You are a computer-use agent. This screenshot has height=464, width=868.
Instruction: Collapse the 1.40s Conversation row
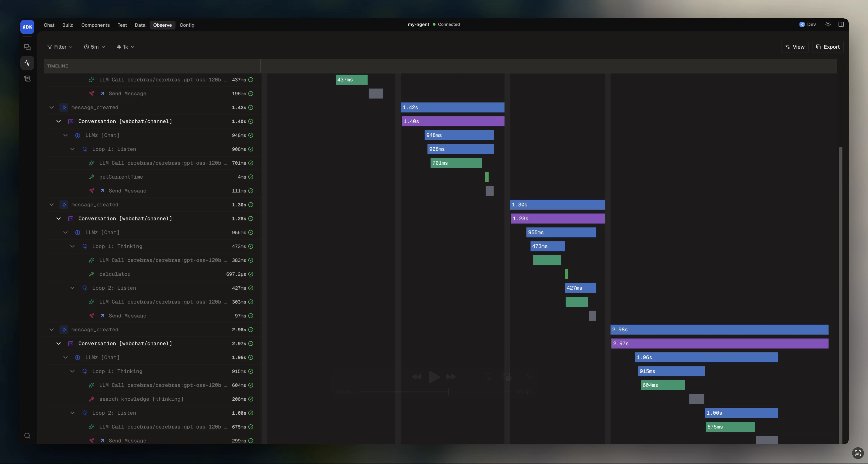[x=59, y=121]
